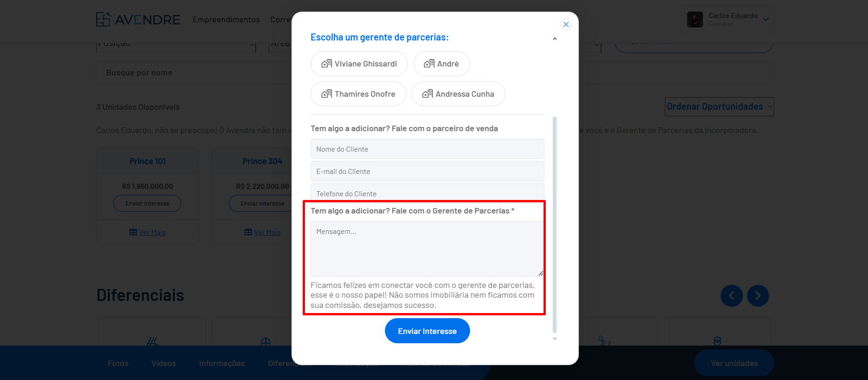Close the partnership manager dialog
This screenshot has width=868, height=380.
[x=566, y=24]
